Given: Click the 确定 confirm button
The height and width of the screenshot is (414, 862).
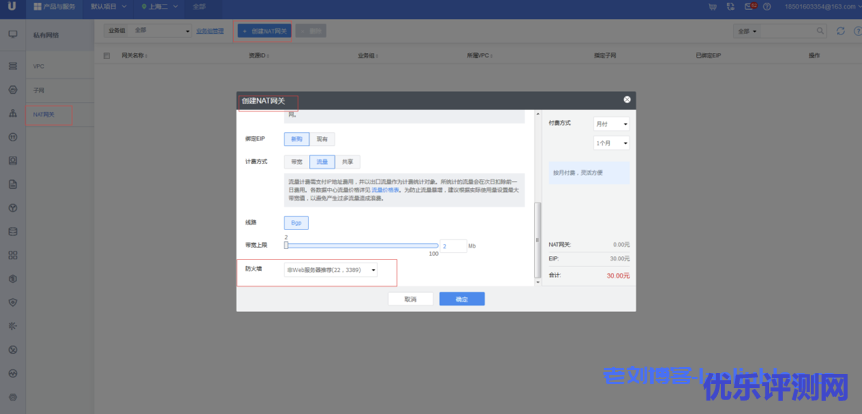Looking at the screenshot, I should [x=461, y=299].
